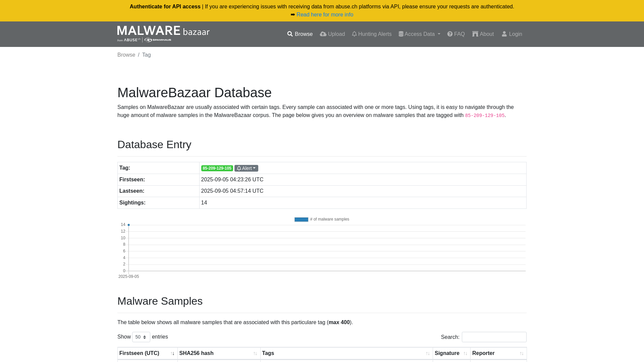This screenshot has height=362, width=644.
Task: Click the green 85-209-129-105 tag badge
Action: click(217, 168)
